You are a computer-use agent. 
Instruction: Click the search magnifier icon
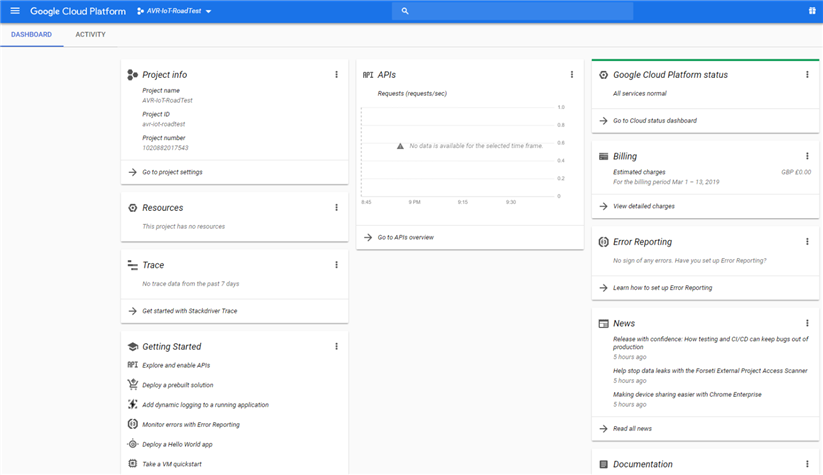click(405, 11)
